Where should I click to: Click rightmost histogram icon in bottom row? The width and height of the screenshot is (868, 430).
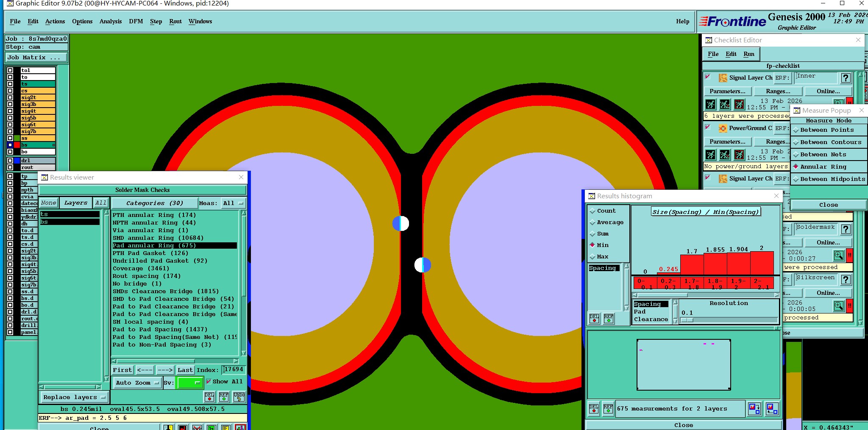[x=772, y=409]
